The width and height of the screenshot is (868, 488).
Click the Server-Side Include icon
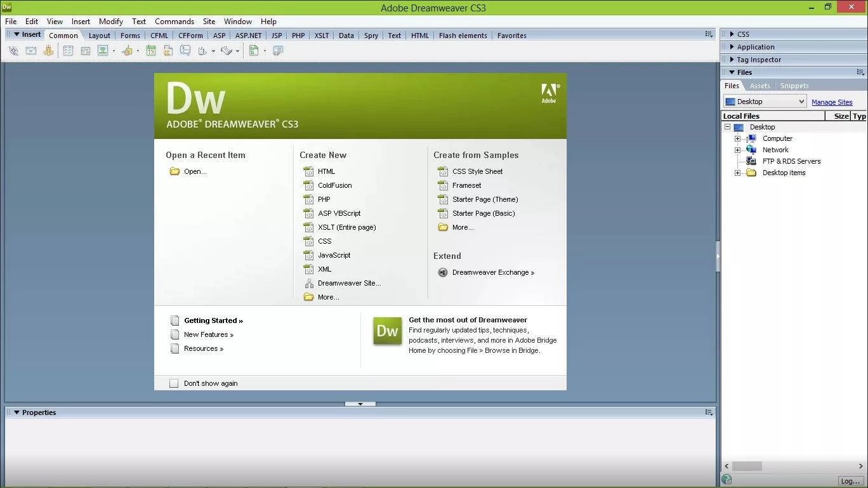(168, 51)
